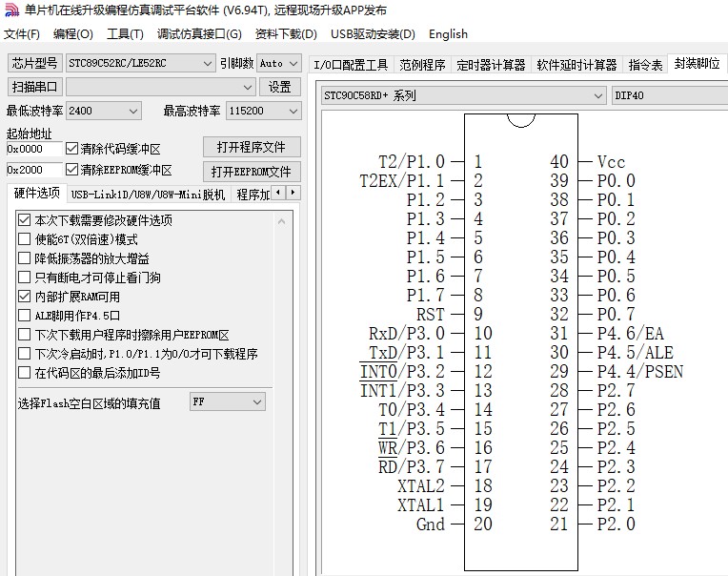This screenshot has width=728, height=576.
Task: Click the INT0/P3.2 pin label
Action: [x=402, y=372]
